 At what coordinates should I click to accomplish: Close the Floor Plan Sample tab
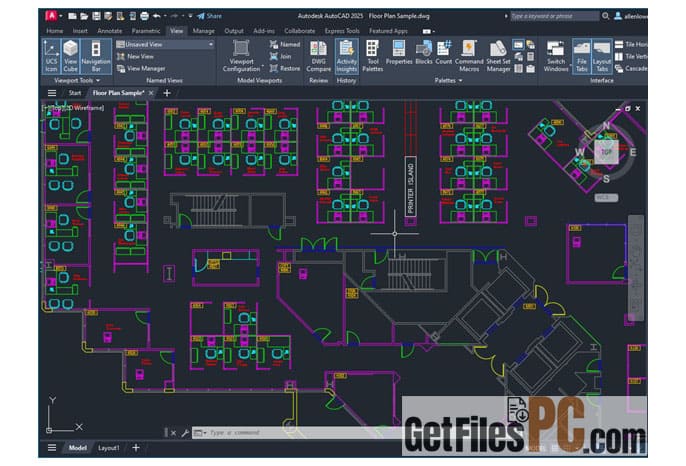[x=151, y=93]
